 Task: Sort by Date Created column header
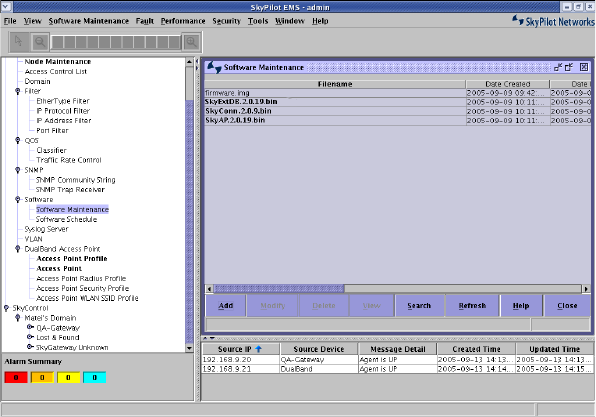507,84
